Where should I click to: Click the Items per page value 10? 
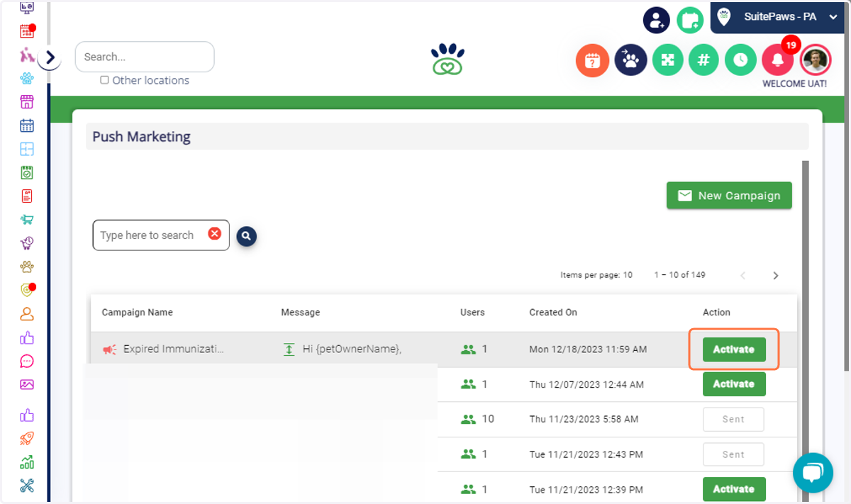628,275
